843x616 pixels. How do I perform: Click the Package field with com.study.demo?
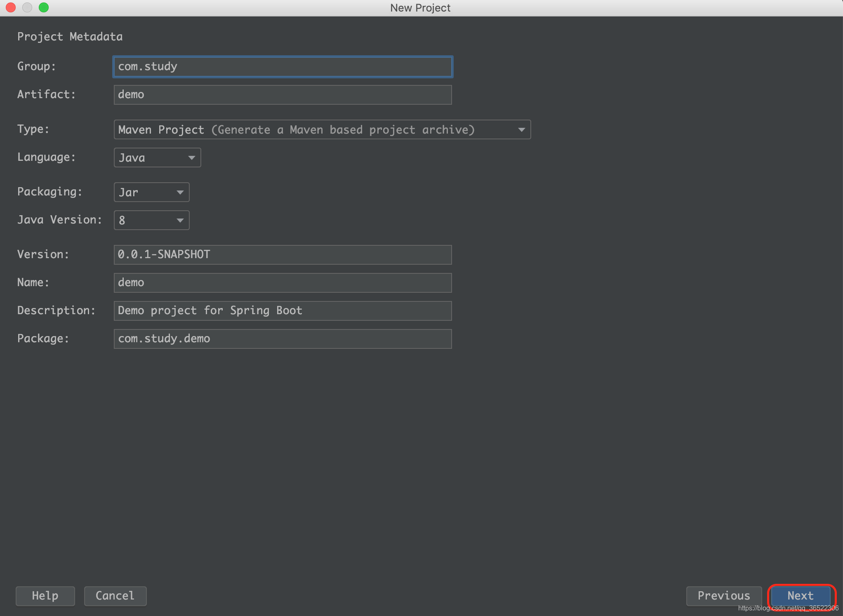pyautogui.click(x=283, y=339)
